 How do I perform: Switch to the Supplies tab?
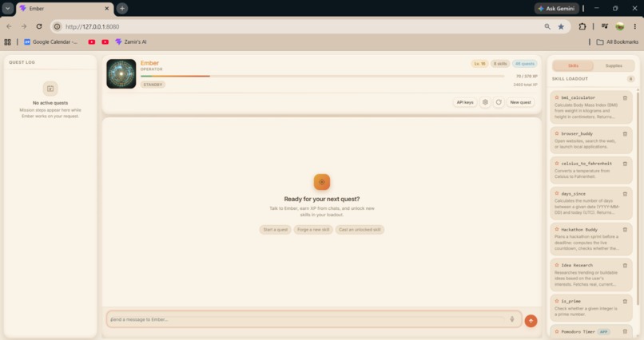point(614,65)
